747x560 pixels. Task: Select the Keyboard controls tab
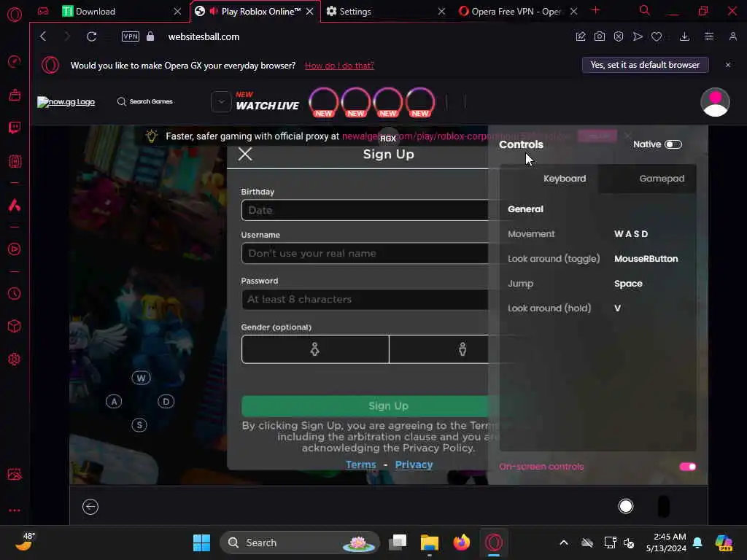(565, 179)
